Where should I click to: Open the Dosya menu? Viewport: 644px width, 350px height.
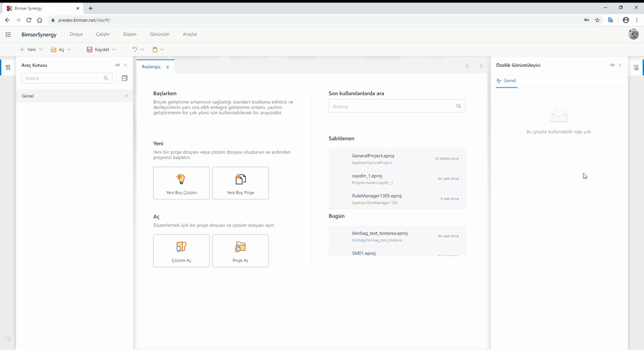tap(76, 34)
